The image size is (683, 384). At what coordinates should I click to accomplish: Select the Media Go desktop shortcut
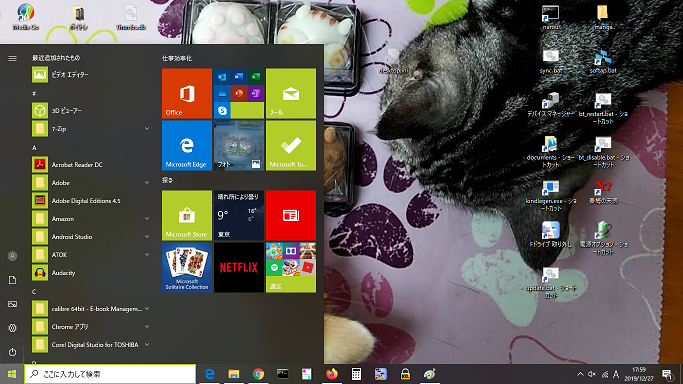click(26, 17)
